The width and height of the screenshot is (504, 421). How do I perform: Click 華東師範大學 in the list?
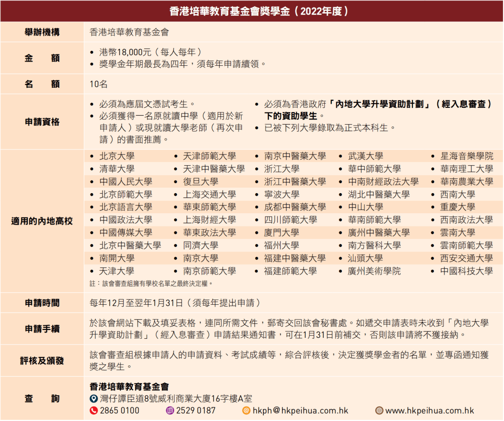(210, 207)
